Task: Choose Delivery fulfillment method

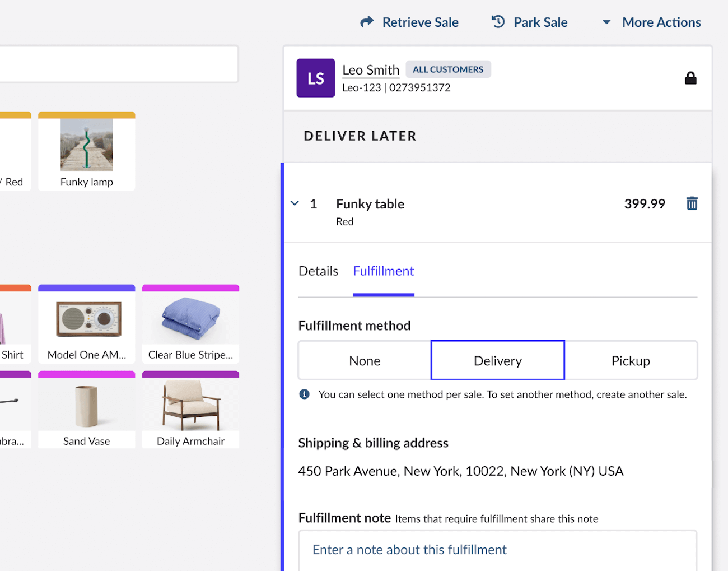Action: pos(498,361)
